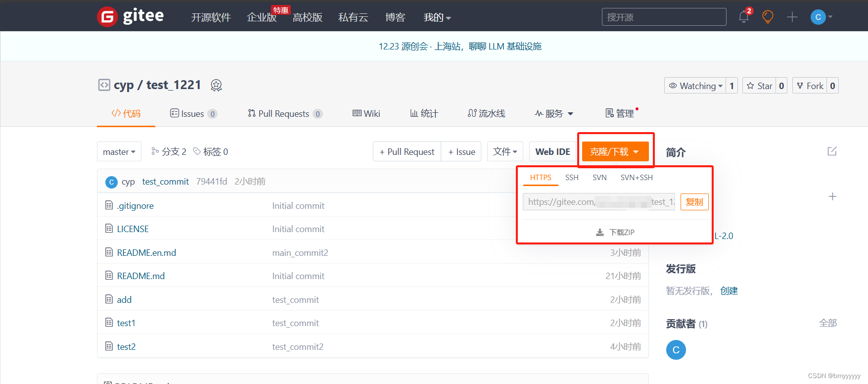Click the add file icon

click(x=109, y=299)
